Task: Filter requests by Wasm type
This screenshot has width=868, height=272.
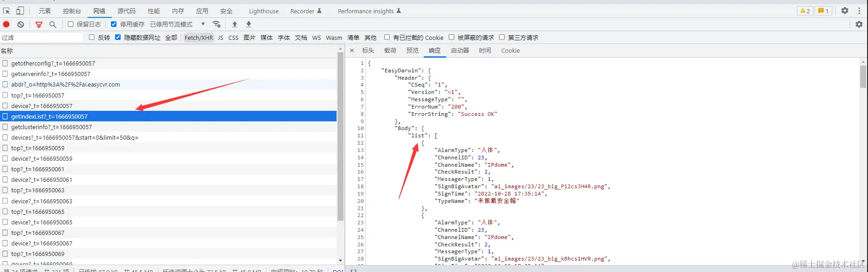Action: [x=334, y=38]
